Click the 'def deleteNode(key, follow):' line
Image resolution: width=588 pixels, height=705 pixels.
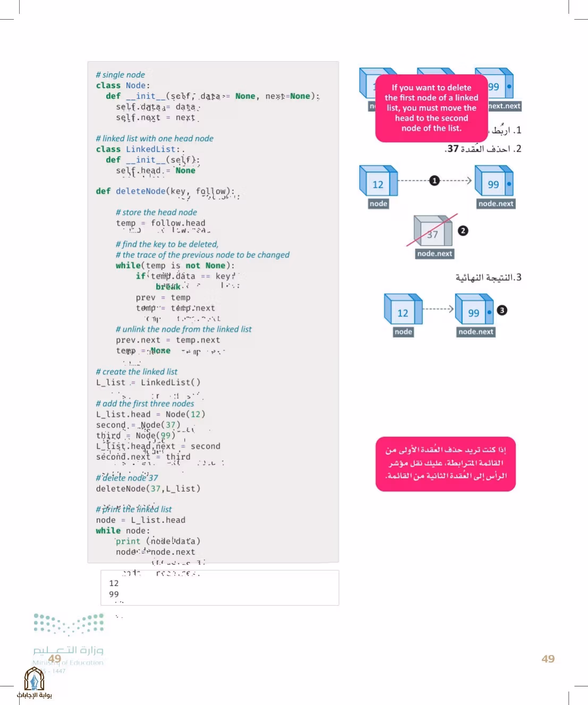(165, 191)
